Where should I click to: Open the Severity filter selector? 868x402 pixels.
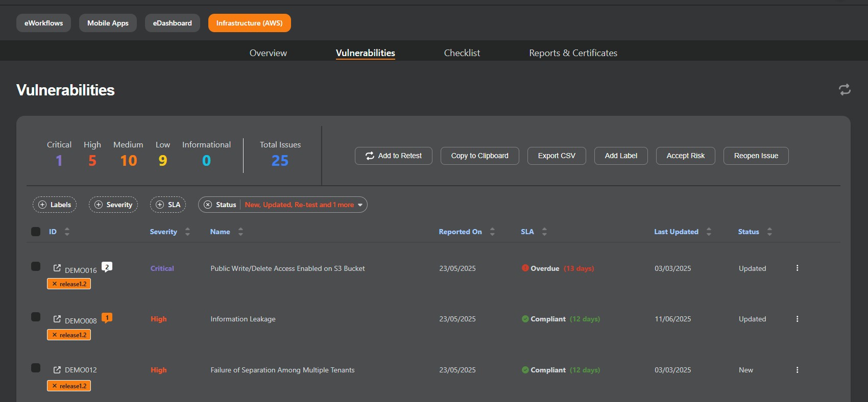(113, 205)
